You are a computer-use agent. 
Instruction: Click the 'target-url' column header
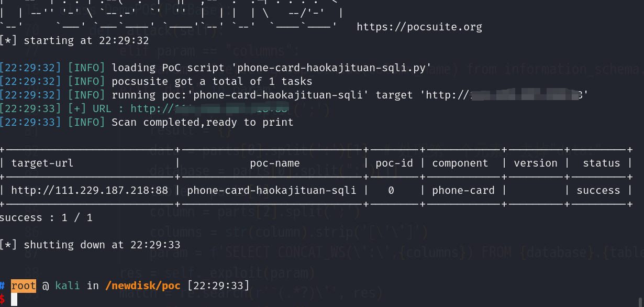pos(42,163)
